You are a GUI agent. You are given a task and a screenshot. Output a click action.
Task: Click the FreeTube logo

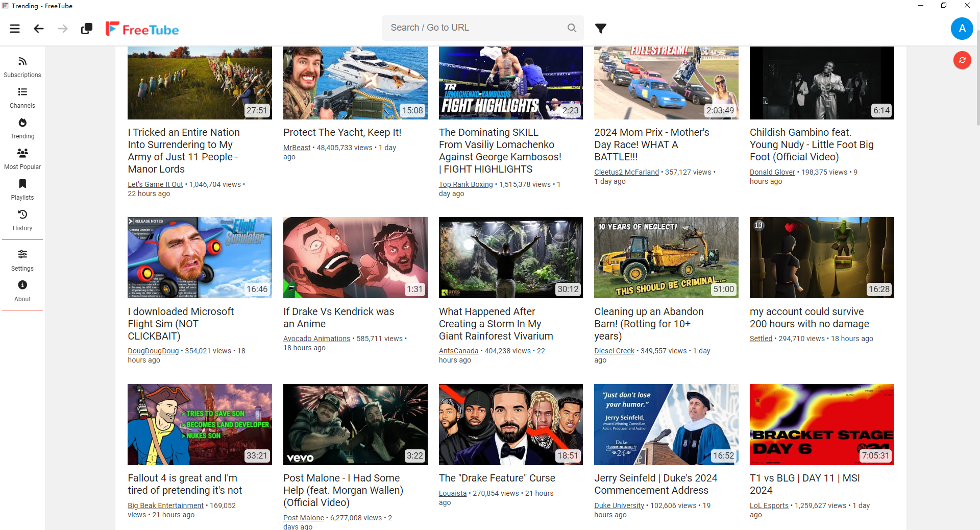pos(142,29)
